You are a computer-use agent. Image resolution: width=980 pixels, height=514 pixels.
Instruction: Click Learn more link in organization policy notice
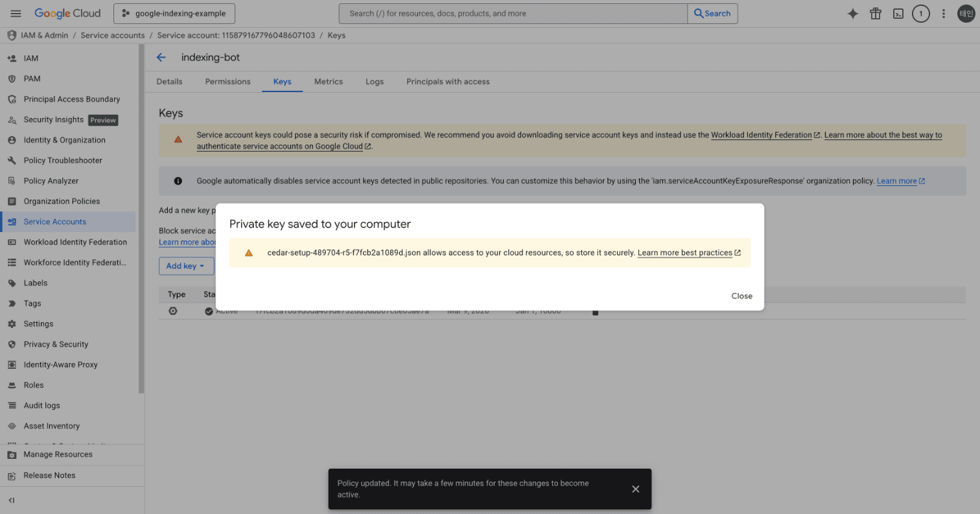900,181
